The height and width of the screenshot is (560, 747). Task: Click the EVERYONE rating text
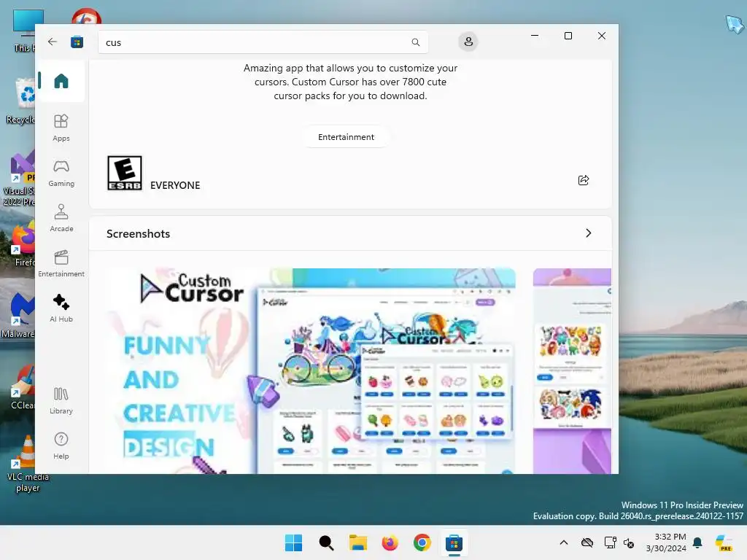(175, 185)
